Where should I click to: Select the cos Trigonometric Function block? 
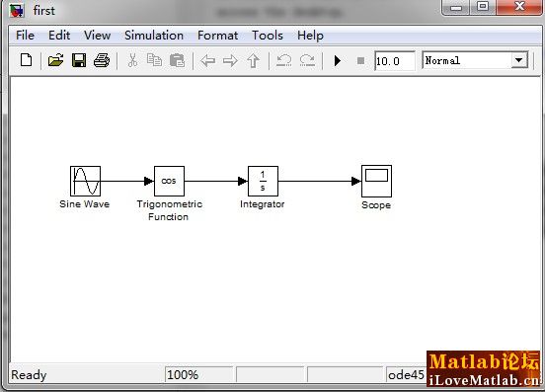tap(169, 181)
